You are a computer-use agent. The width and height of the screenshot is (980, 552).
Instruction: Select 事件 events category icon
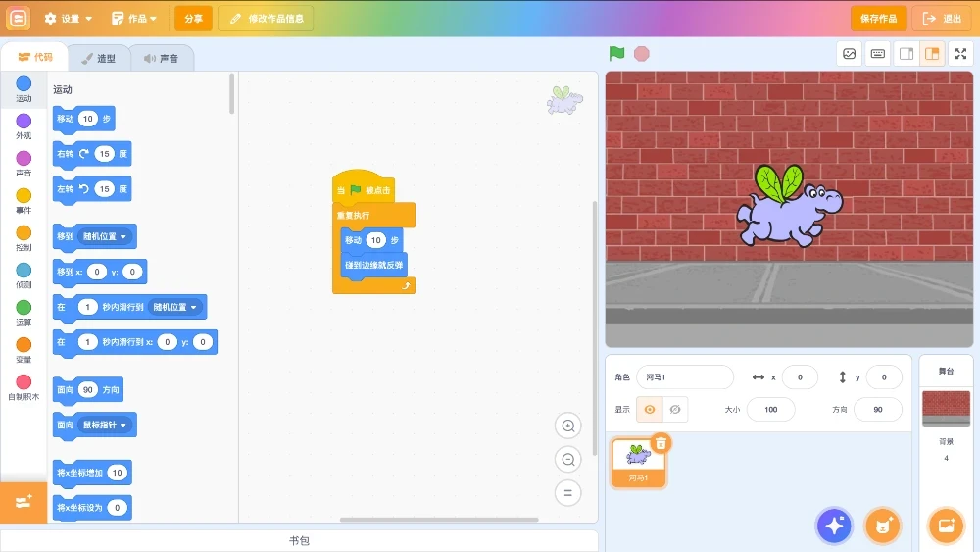coord(24,196)
